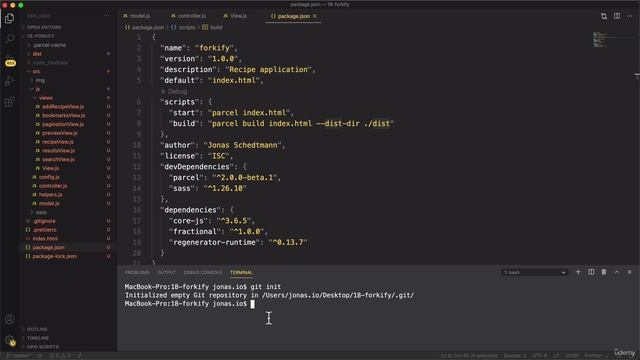Kill the terminal with trash icon
Viewport: 640px width, 360px height.
pyautogui.click(x=604, y=272)
